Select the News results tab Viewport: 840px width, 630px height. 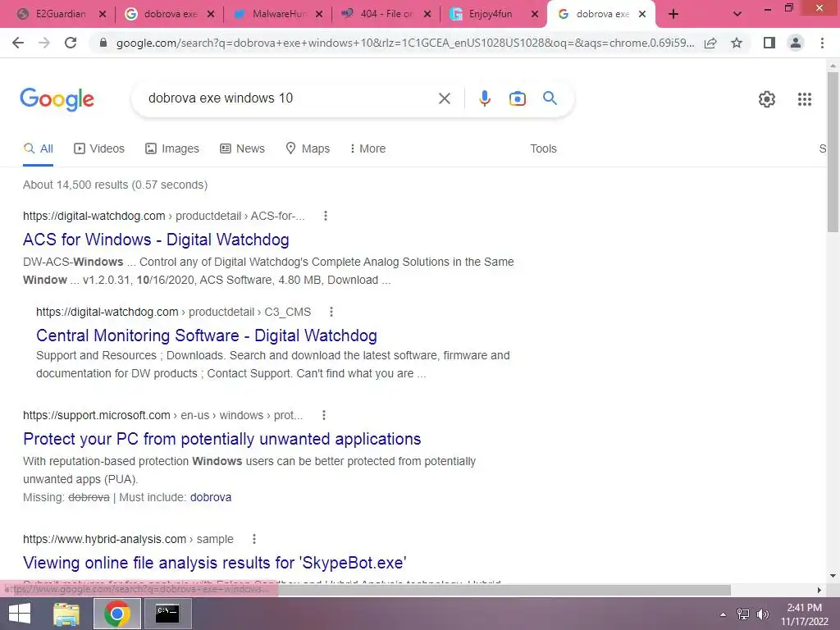click(242, 149)
